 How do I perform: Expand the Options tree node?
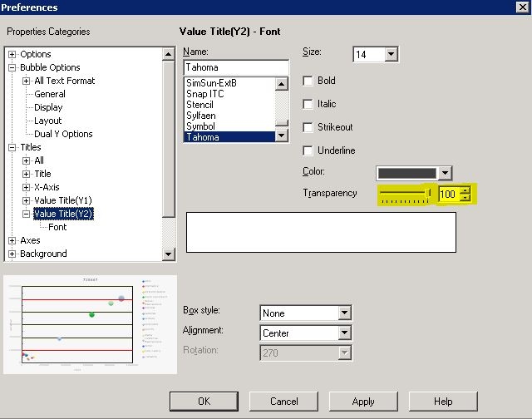click(12, 54)
